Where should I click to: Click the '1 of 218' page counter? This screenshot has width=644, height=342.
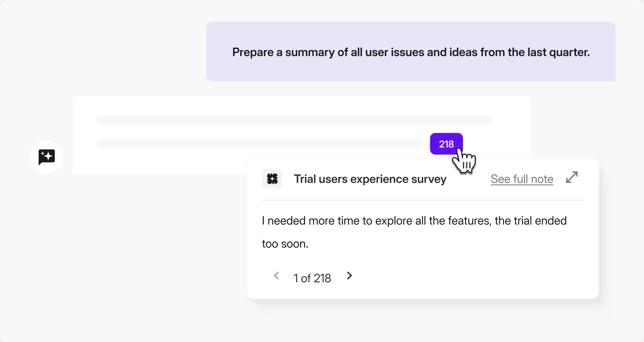pos(312,278)
